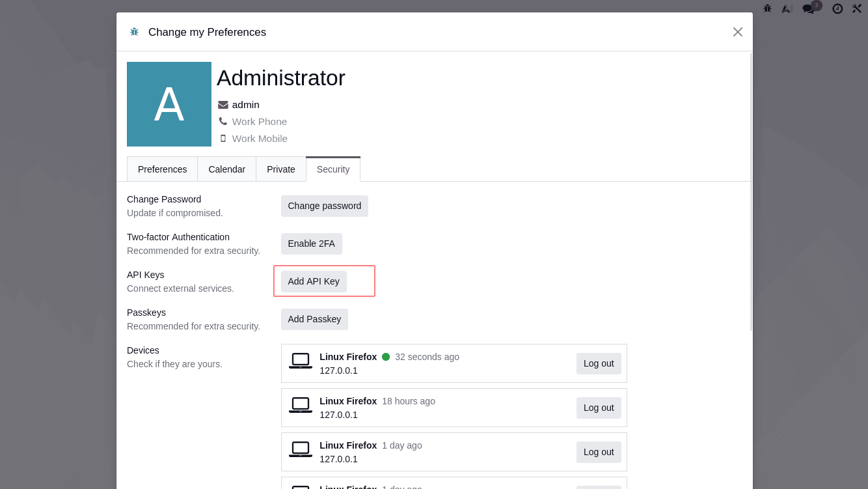This screenshot has height=489, width=868.
Task: Click the Administrator avatar image
Action: point(169,104)
